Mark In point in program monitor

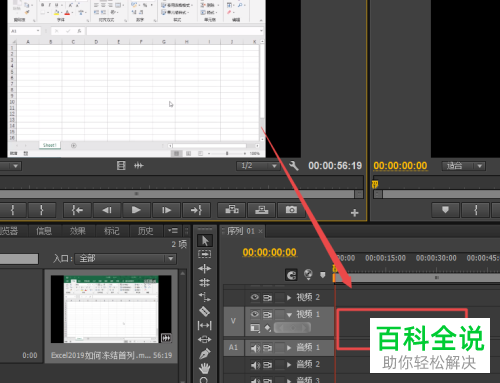pos(476,210)
